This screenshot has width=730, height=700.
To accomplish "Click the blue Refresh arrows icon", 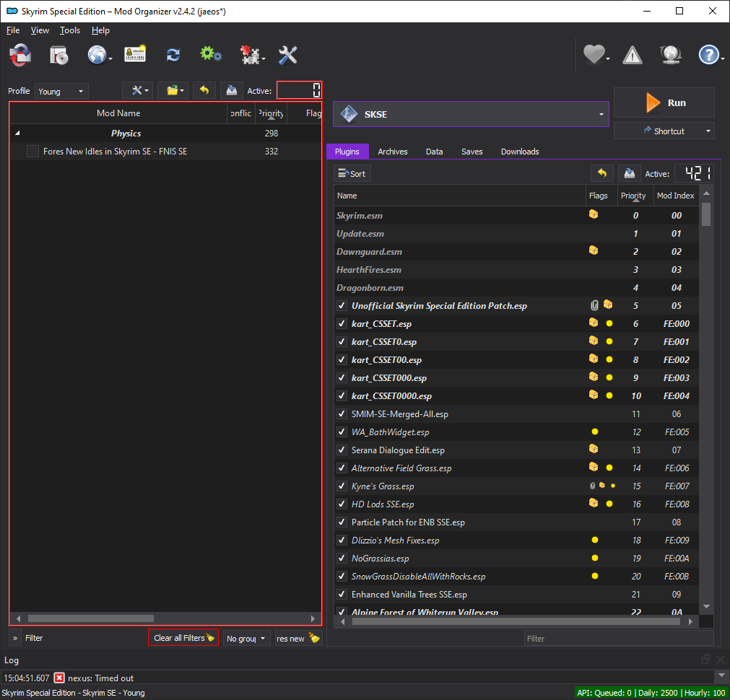I will tap(173, 56).
